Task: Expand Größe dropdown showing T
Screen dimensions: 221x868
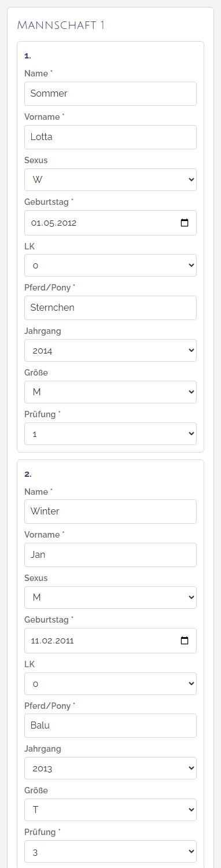Action: (110, 810)
